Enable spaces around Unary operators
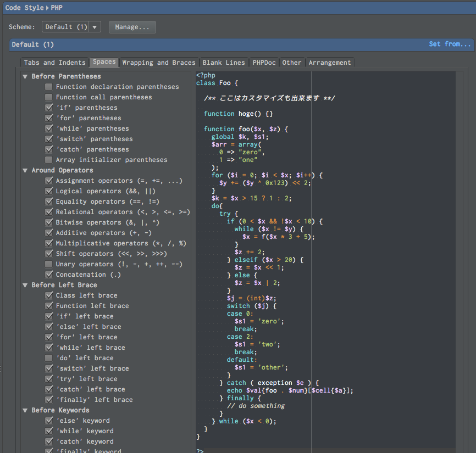This screenshot has width=476, height=453. [48, 264]
